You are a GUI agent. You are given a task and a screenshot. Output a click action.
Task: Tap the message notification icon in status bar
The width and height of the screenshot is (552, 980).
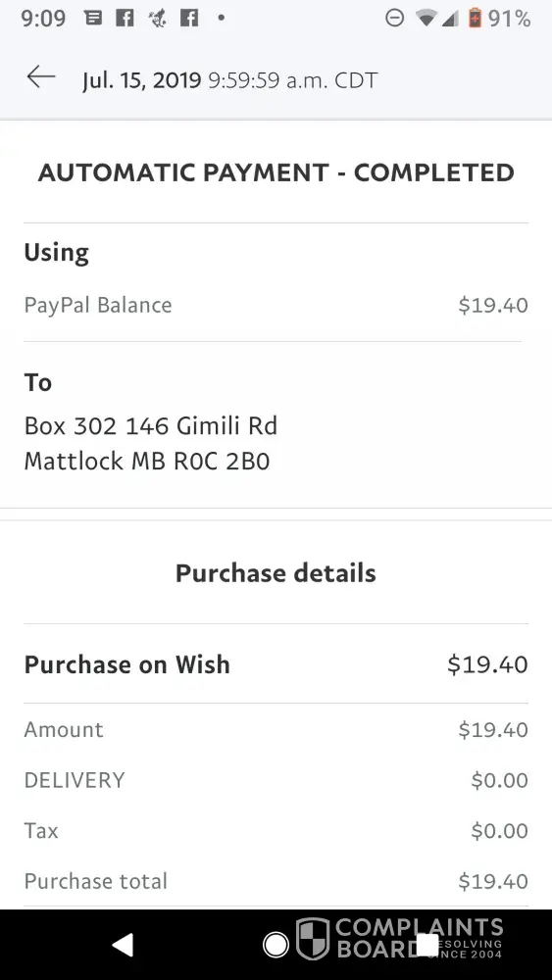click(93, 18)
